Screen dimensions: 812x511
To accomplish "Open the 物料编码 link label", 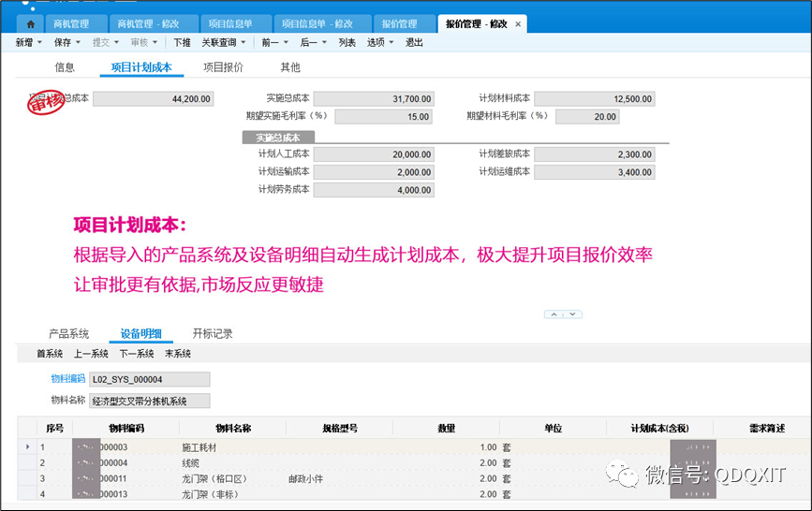I will (x=67, y=379).
